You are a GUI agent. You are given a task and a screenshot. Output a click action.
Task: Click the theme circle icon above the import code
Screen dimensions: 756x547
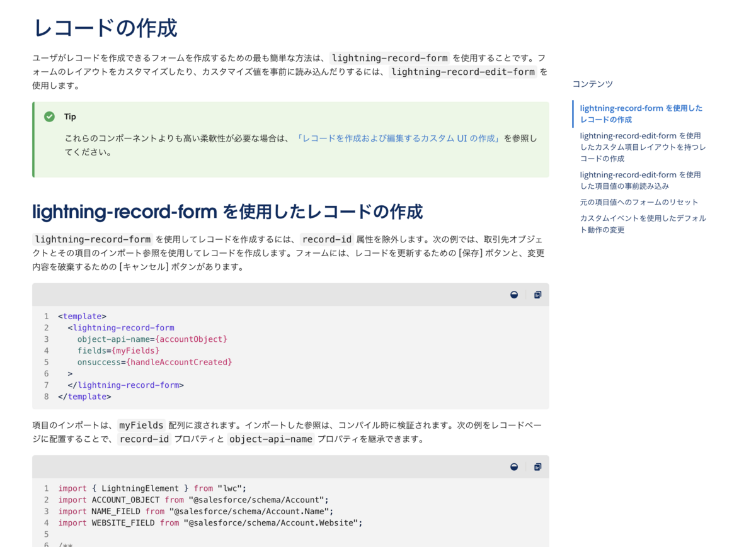coord(514,466)
